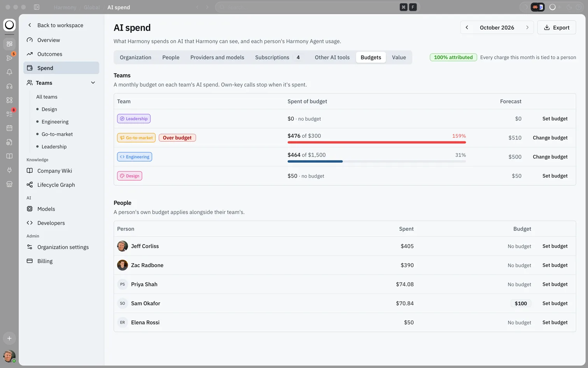Open Outcomes in sidebar
Image resolution: width=588 pixels, height=368 pixels.
61,54
